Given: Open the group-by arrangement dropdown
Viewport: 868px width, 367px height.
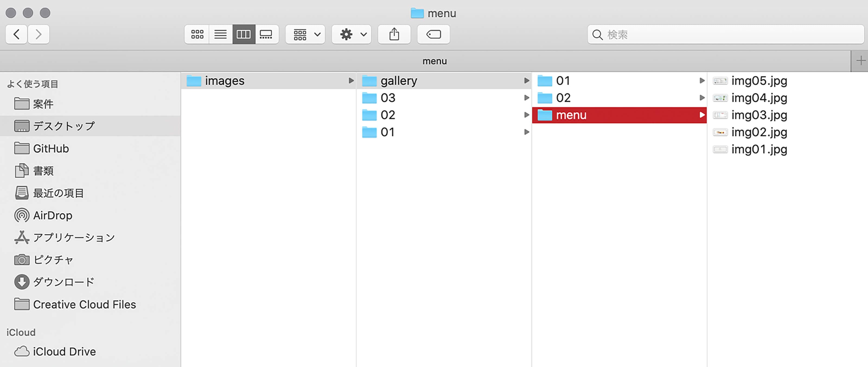Looking at the screenshot, I should point(305,34).
